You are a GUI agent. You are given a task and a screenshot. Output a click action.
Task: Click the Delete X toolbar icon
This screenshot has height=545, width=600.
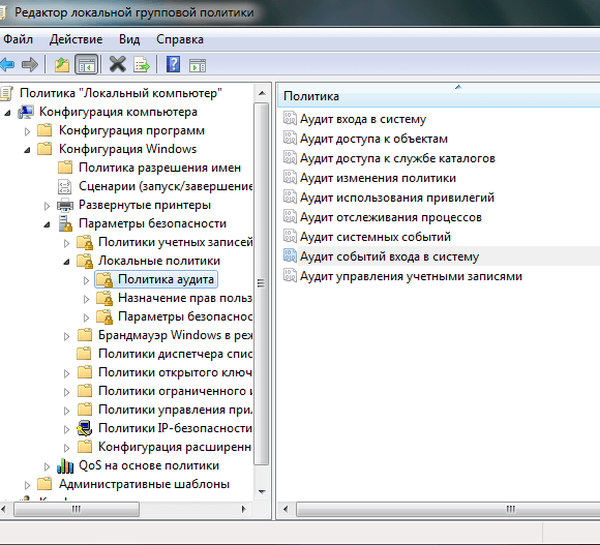coord(117,65)
